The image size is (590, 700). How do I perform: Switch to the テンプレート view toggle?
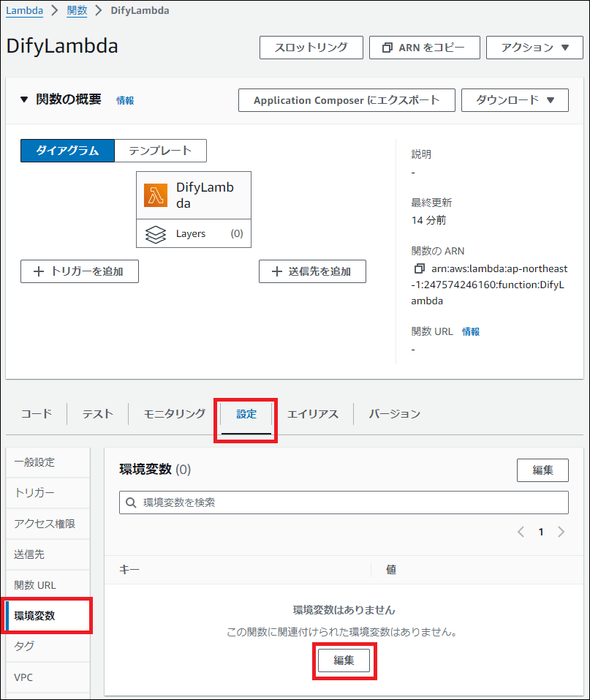pos(160,151)
